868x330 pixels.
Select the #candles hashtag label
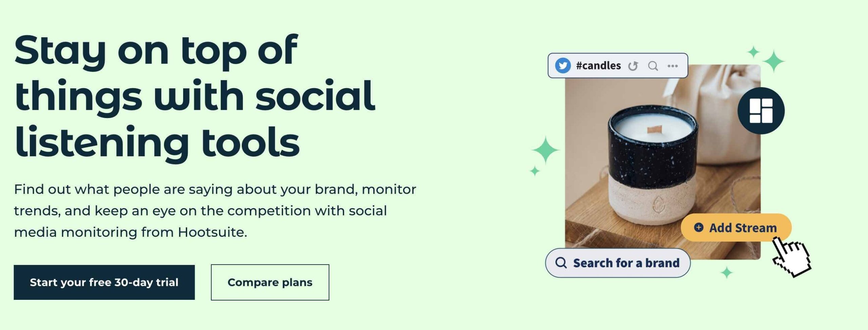click(598, 65)
